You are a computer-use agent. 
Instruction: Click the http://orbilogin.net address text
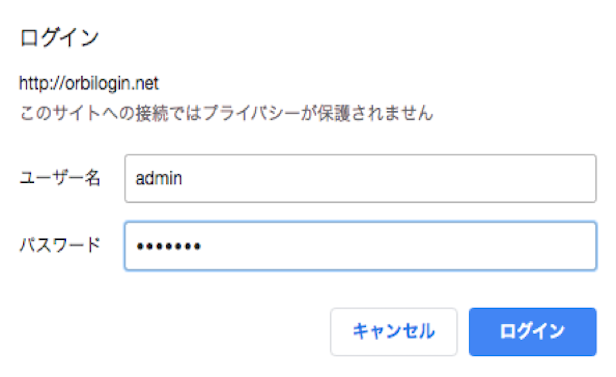pos(89,83)
